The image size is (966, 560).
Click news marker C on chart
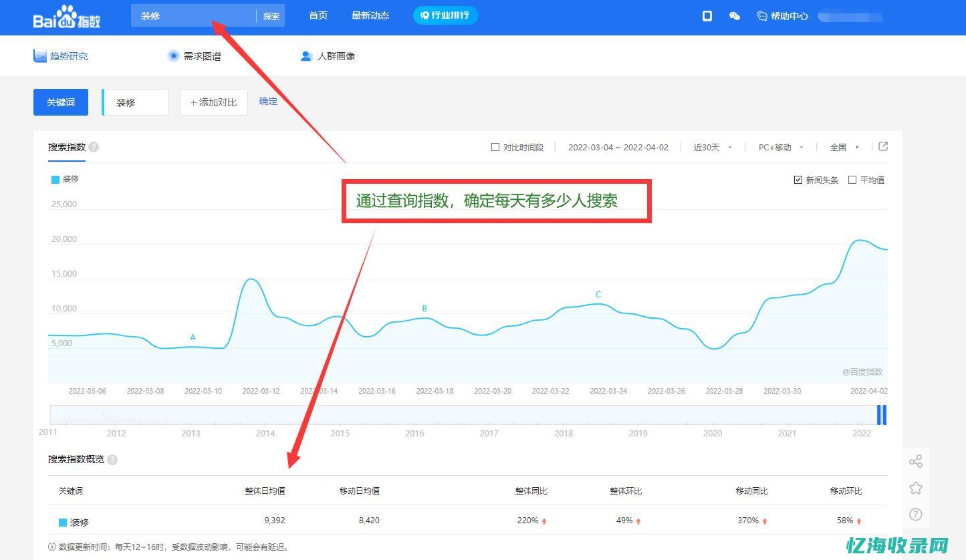pos(598,295)
